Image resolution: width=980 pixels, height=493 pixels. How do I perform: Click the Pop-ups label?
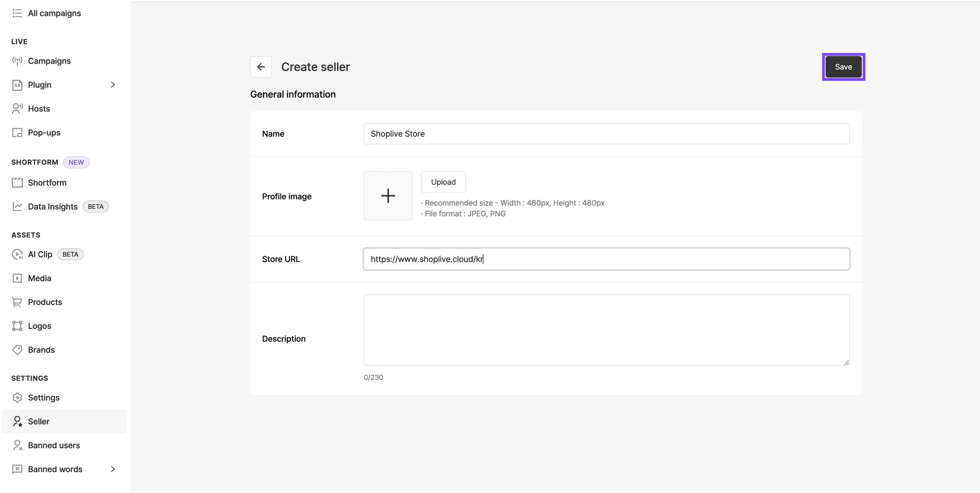(x=44, y=133)
